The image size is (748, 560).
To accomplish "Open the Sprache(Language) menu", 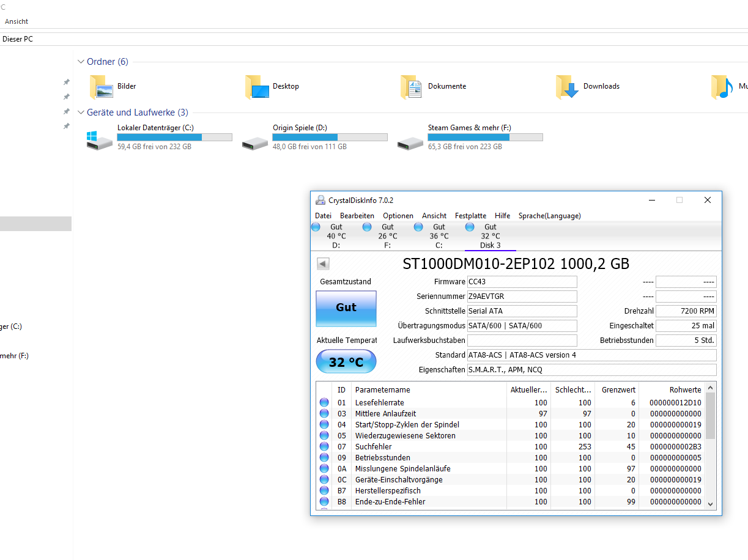I will click(x=550, y=216).
